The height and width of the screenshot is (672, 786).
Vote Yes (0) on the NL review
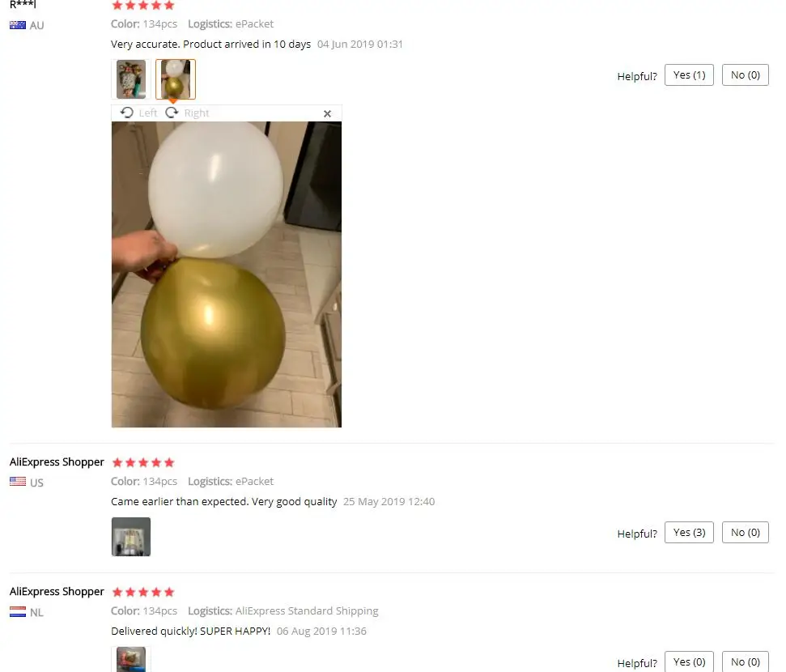689,662
